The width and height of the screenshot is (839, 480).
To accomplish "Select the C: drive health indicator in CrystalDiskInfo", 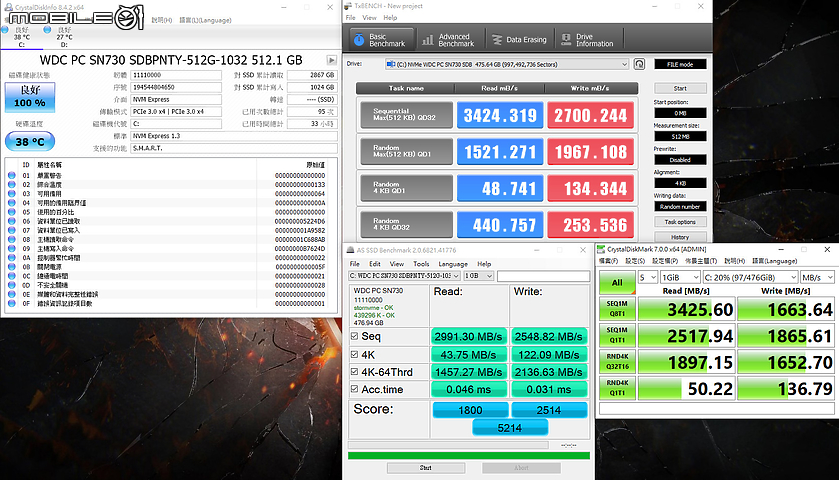I will pyautogui.click(x=5, y=29).
